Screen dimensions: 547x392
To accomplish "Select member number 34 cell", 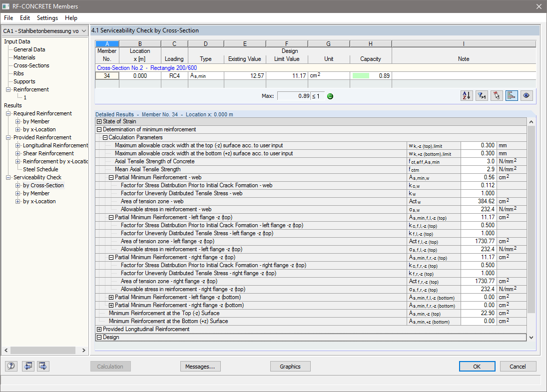I will (x=107, y=76).
